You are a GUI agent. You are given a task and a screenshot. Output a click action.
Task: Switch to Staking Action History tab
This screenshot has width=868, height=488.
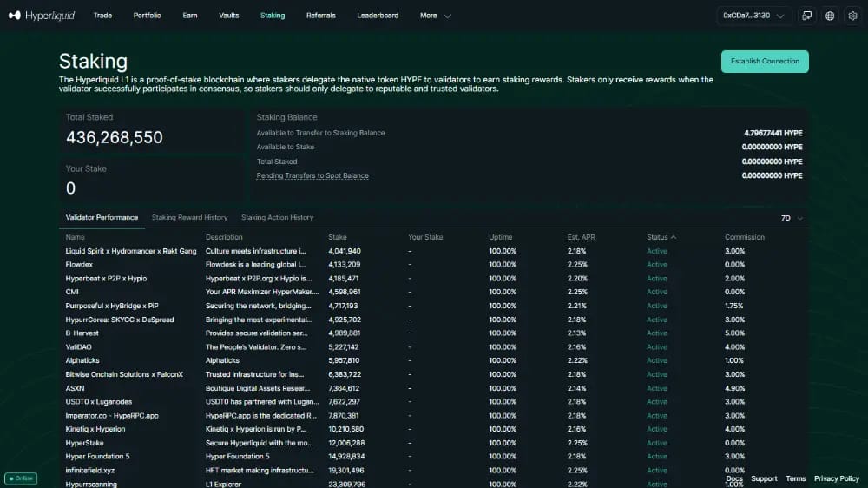click(278, 218)
